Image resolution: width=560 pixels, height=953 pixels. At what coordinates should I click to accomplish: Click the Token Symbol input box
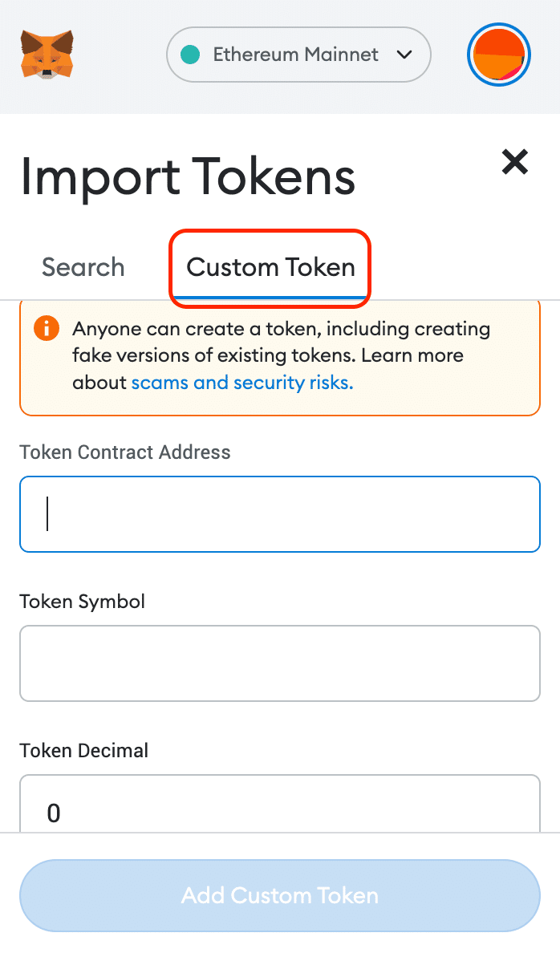(279, 663)
